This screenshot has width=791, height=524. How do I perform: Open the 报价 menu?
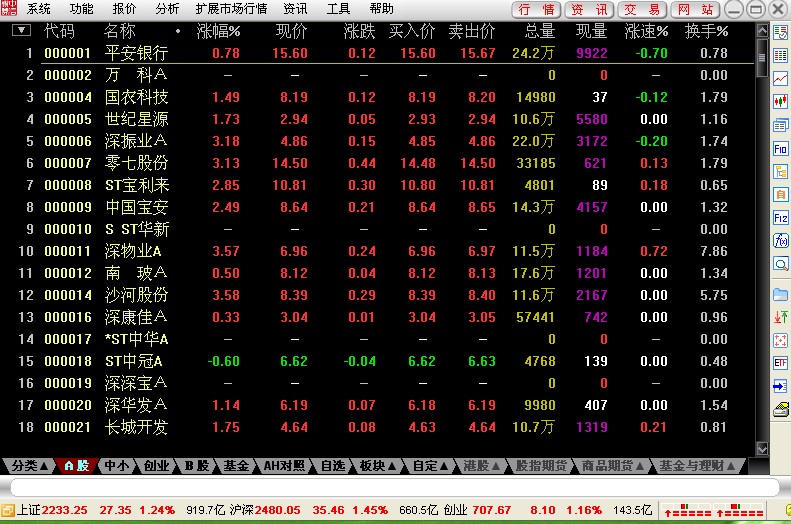tap(124, 9)
